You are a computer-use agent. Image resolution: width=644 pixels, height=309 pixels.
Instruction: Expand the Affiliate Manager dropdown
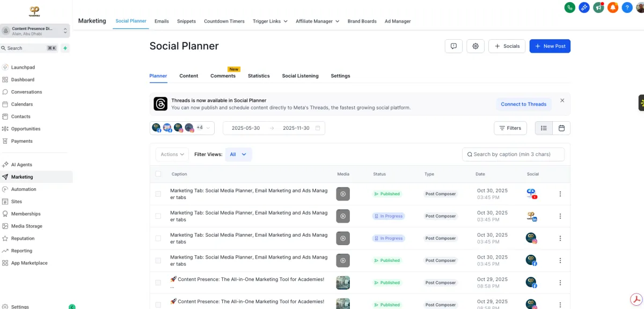coord(319,21)
